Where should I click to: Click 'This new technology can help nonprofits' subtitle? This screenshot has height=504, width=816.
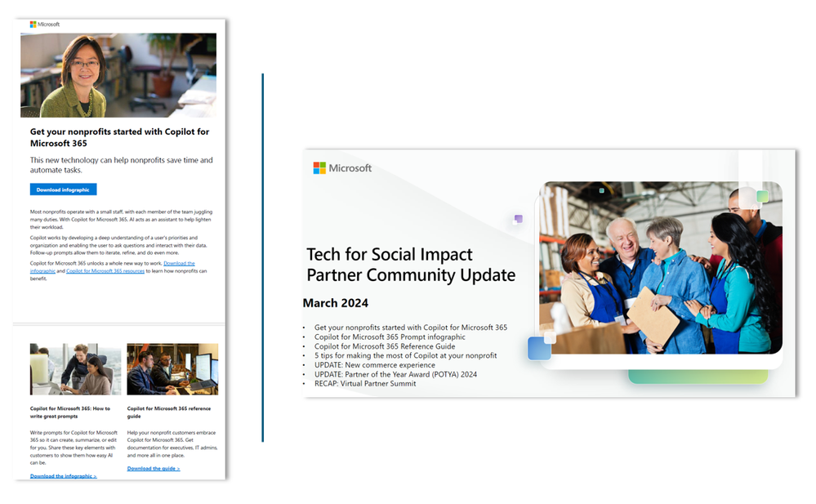click(x=121, y=165)
